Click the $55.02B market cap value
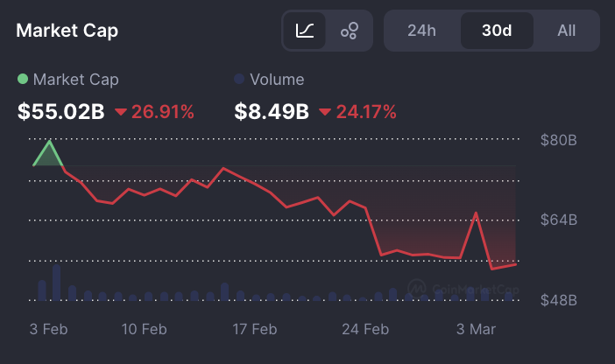615x364 pixels. pos(60,112)
